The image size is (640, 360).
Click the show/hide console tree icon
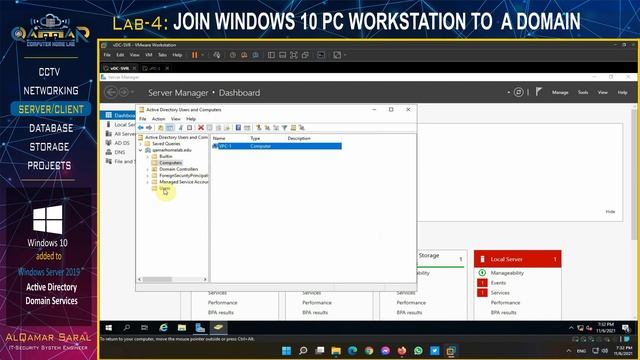pos(170,128)
